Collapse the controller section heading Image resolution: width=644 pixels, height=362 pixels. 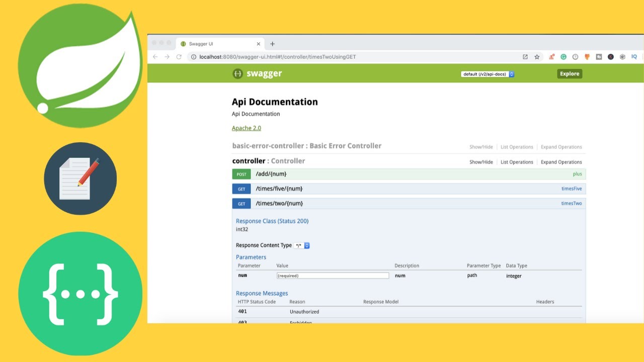(269, 161)
